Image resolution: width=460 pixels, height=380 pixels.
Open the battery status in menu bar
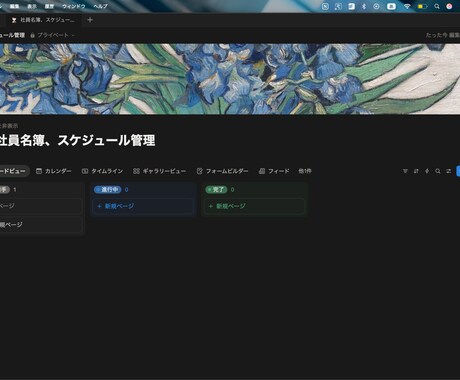coord(422,6)
